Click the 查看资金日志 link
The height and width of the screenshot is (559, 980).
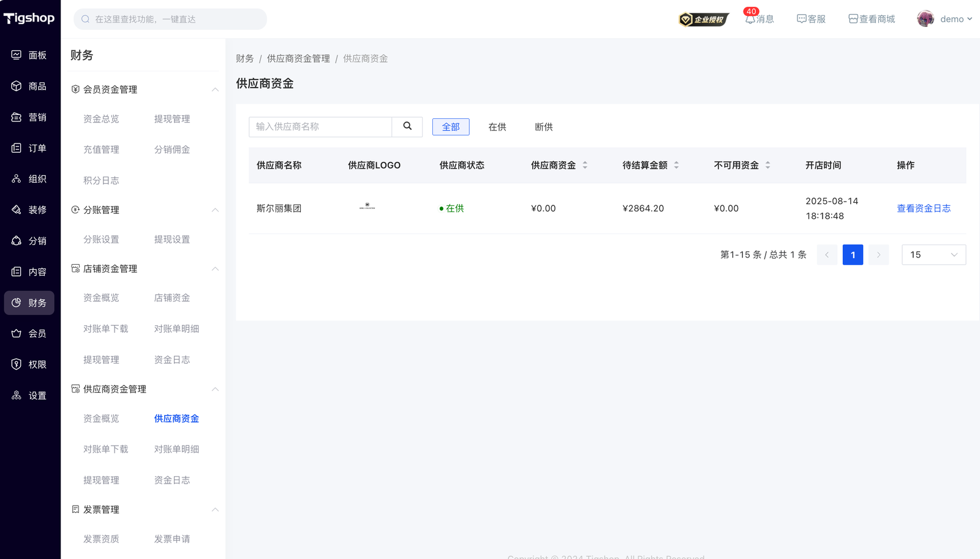[x=923, y=208]
